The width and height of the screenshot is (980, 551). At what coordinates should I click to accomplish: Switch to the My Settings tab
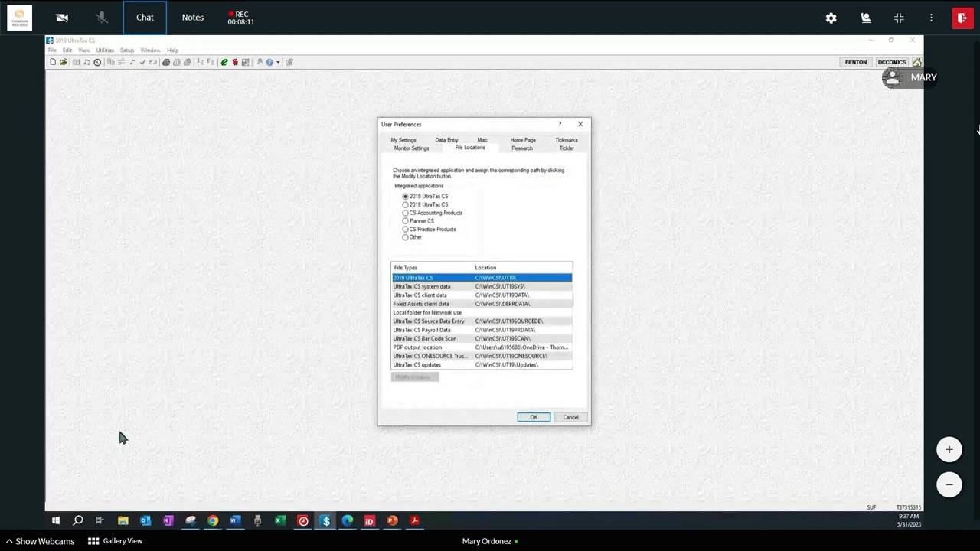403,140
